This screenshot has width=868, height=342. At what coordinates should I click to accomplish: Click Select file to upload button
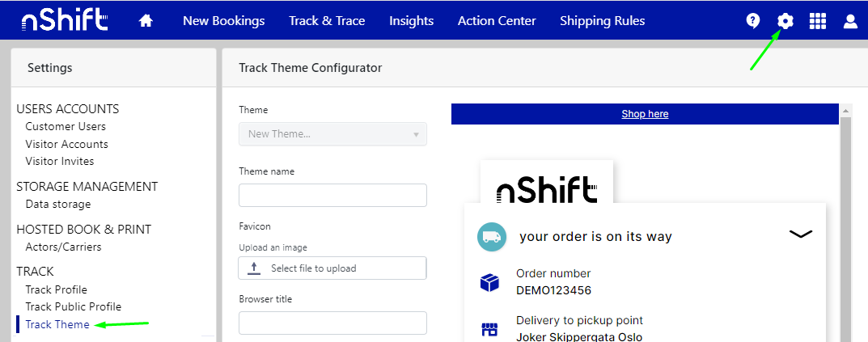332,268
